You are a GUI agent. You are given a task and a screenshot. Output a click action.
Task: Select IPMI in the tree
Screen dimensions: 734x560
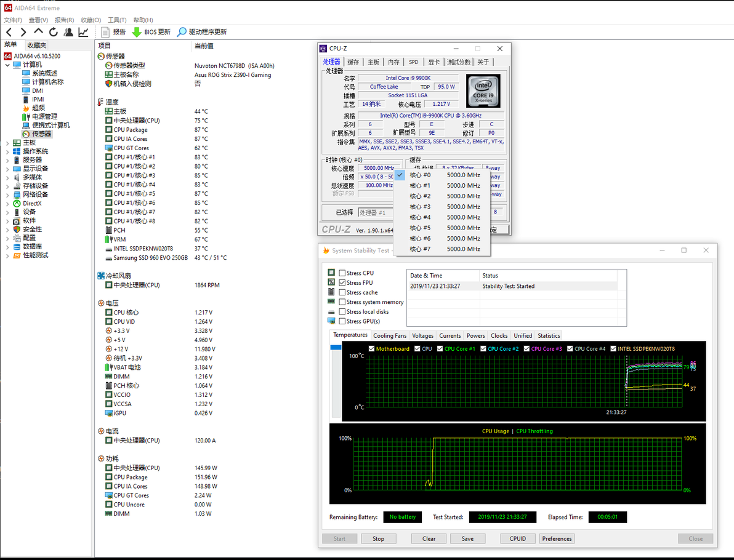[38, 99]
